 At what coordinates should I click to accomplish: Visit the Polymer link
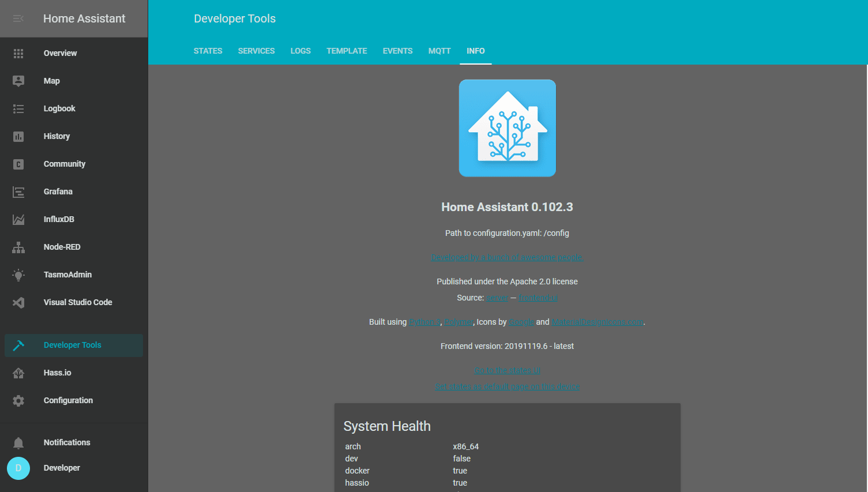(x=459, y=322)
